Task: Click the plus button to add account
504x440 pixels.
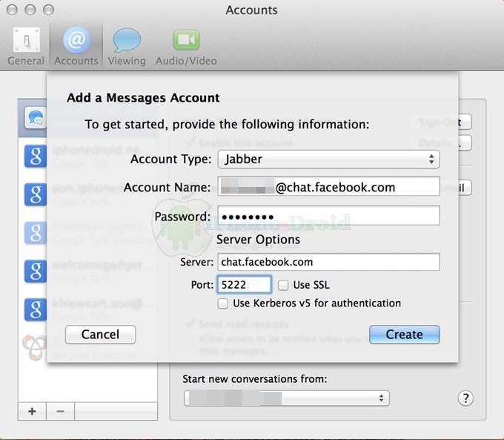Action: tap(32, 411)
